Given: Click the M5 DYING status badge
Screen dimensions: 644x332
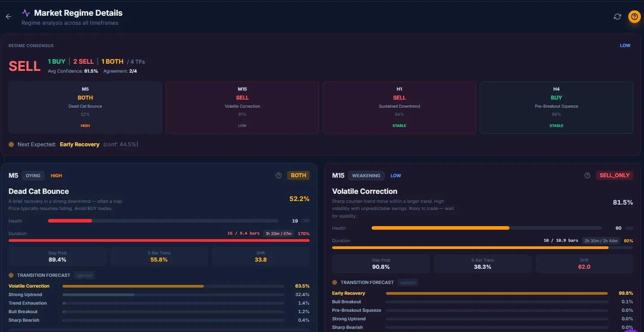Looking at the screenshot, I should (33, 175).
